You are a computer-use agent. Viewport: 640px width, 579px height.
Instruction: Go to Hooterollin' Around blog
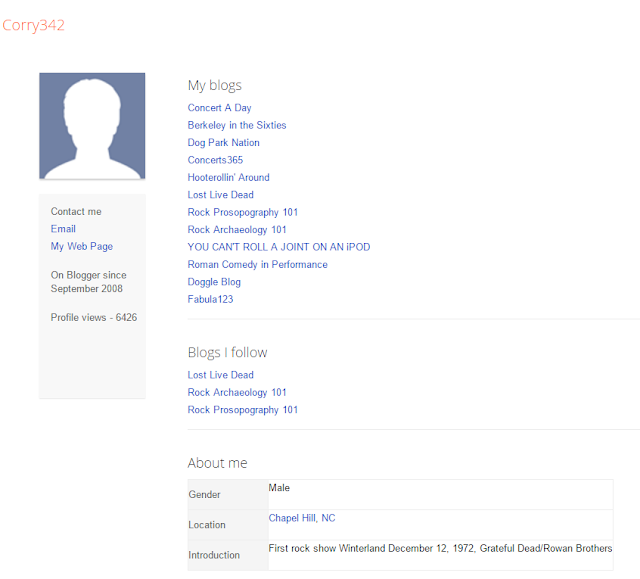228,177
